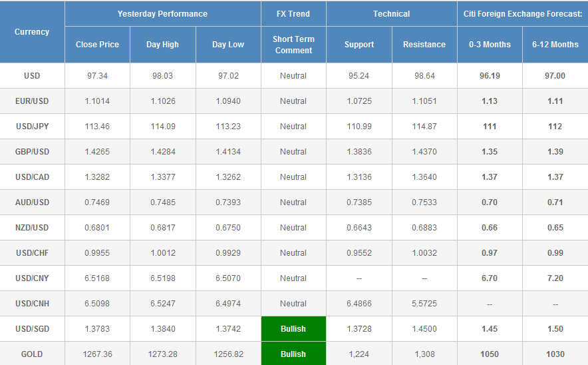Select Citi Foreign Exchange Forecast header

coord(523,14)
